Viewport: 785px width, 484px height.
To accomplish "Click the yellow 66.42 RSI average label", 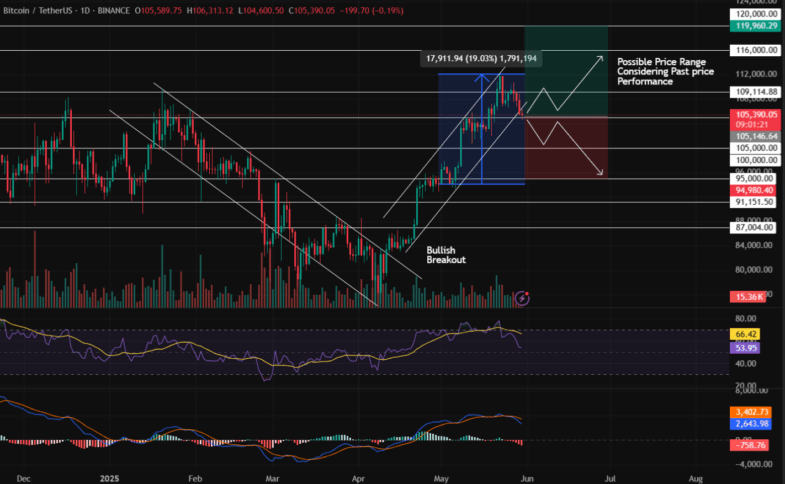I will click(x=745, y=334).
